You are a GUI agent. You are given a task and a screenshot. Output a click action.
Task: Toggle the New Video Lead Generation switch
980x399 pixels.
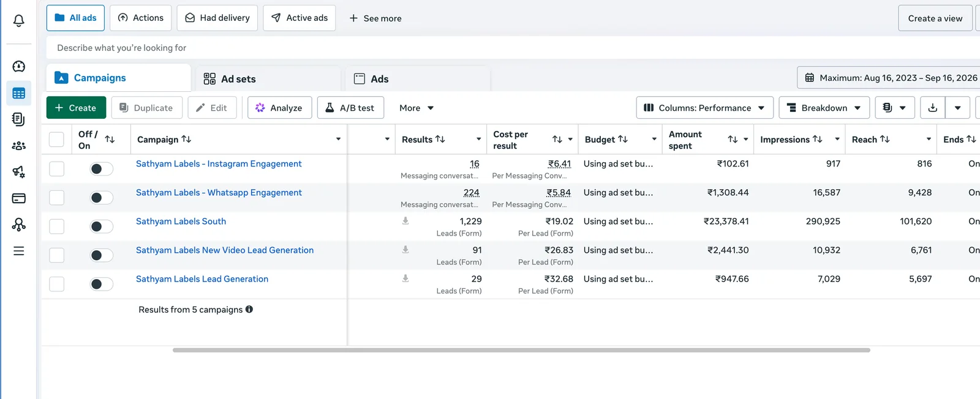pyautogui.click(x=101, y=255)
